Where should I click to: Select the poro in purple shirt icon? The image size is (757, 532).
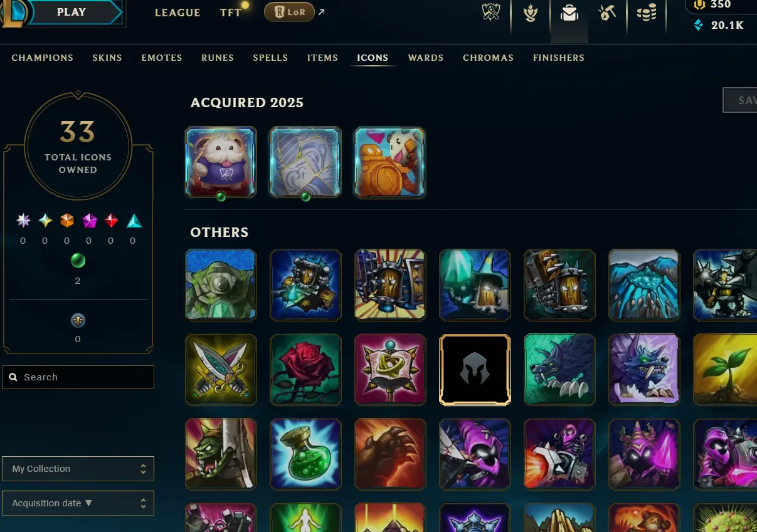221,163
